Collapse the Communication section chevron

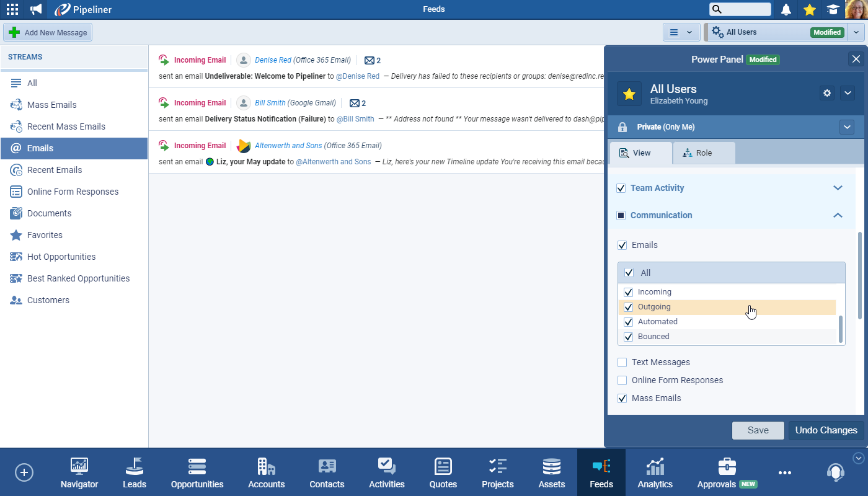[x=838, y=215]
